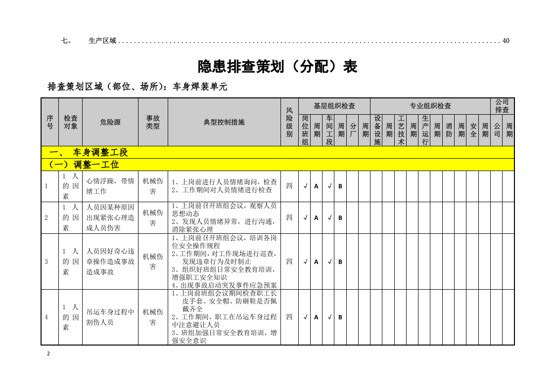Select the 分厂 sub-header
Screen dimensions: 555x392
pyautogui.click(x=353, y=130)
